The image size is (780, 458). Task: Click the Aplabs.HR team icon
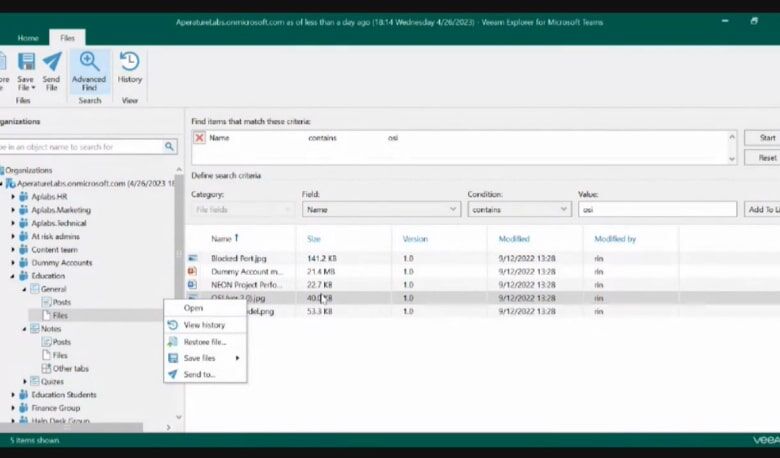click(x=23, y=196)
